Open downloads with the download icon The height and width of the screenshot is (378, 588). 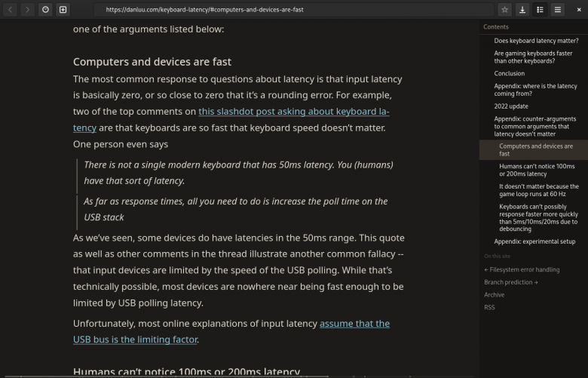click(x=522, y=10)
